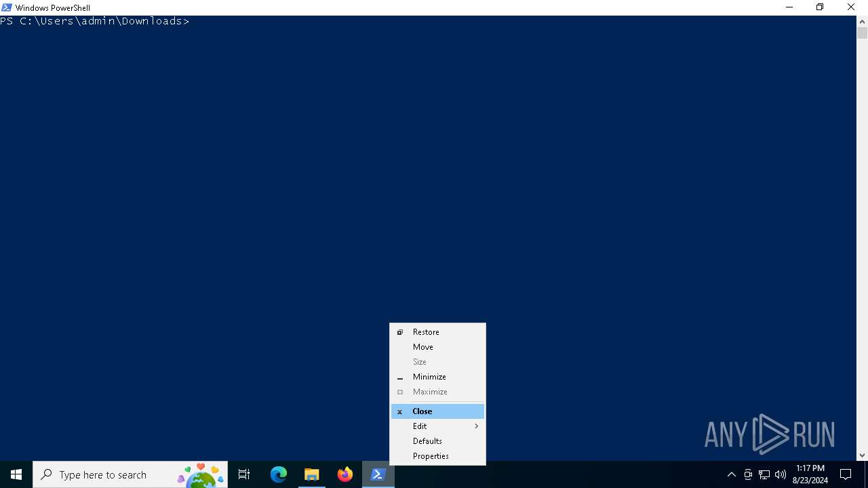The image size is (868, 488).
Task: Choose Move from the window menu
Action: pos(437,347)
